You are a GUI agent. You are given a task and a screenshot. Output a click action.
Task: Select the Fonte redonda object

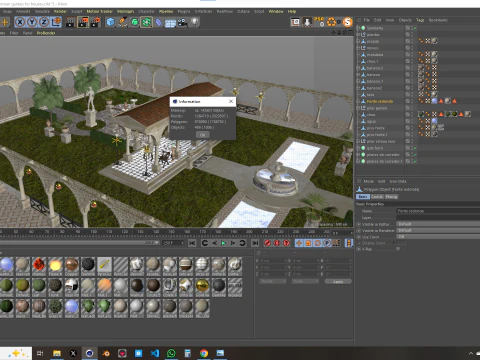pos(379,101)
